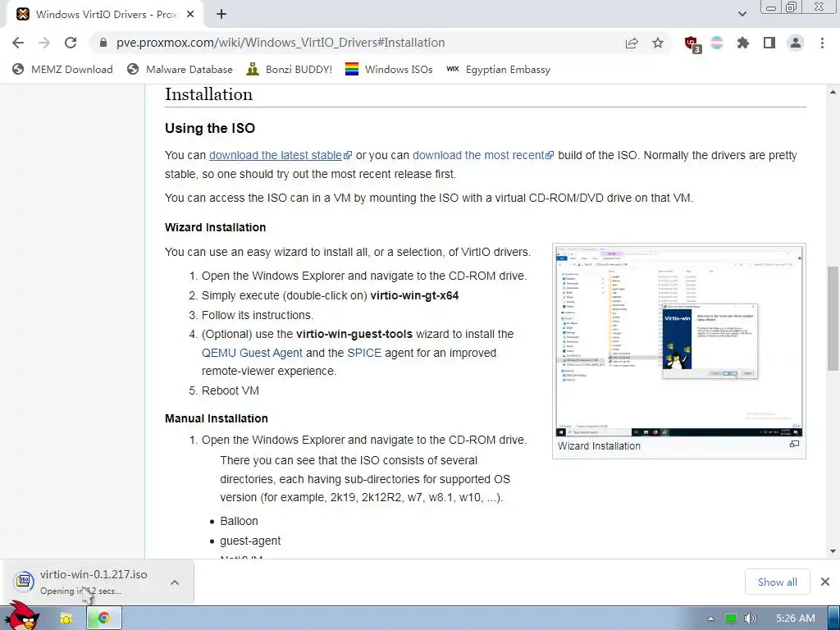Expand the download item options chevron
The height and width of the screenshot is (630, 840).
[175, 582]
